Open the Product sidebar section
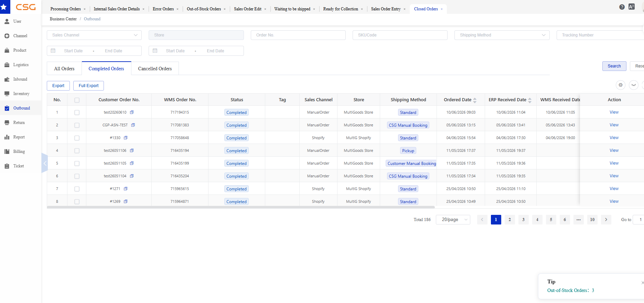644x303 pixels. point(20,50)
